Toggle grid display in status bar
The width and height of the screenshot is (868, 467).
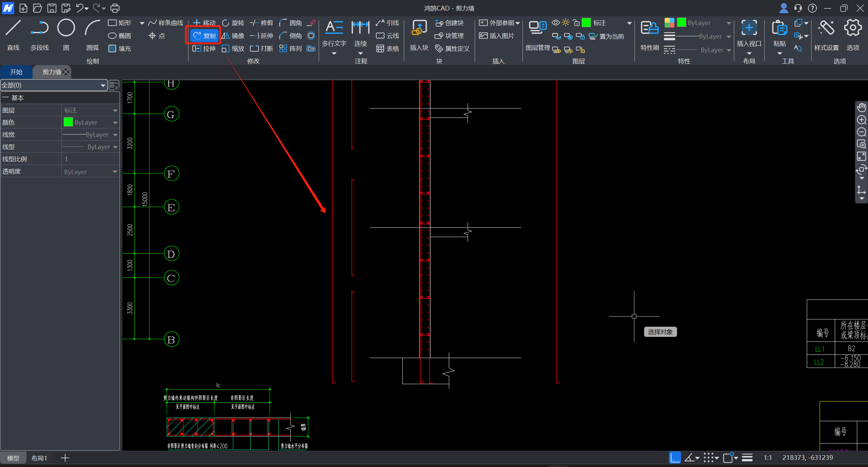point(709,458)
